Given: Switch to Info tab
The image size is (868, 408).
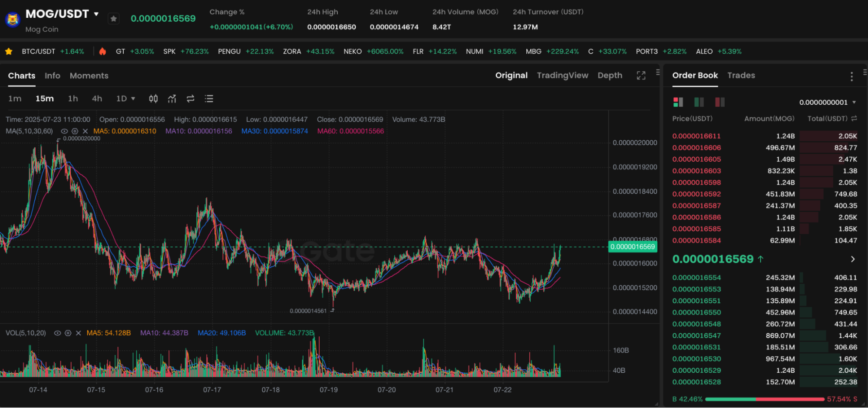Looking at the screenshot, I should [x=53, y=76].
